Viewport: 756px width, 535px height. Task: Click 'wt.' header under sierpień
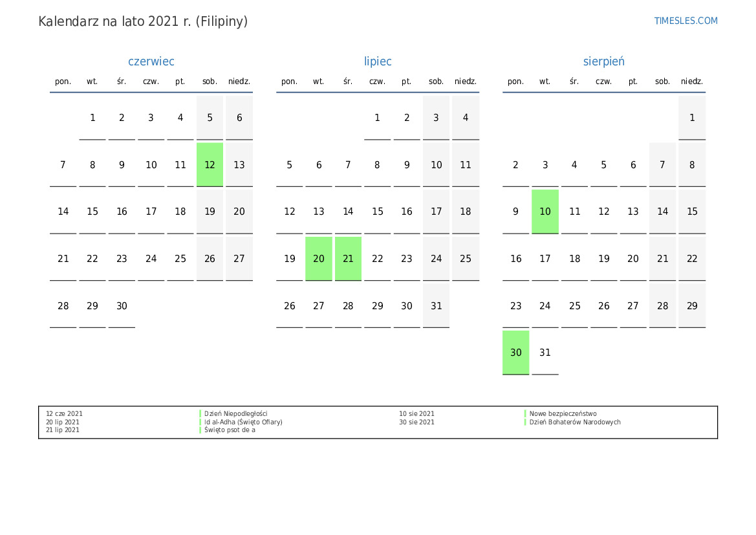pos(545,82)
